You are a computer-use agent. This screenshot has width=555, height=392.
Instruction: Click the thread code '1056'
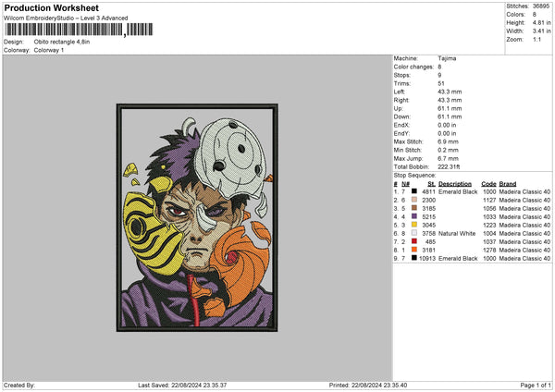(489, 208)
